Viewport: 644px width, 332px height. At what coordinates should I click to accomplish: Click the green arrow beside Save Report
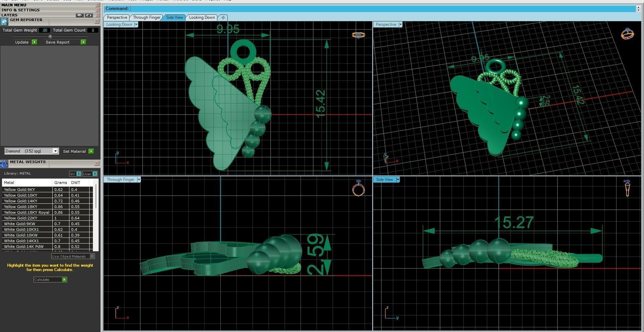83,42
